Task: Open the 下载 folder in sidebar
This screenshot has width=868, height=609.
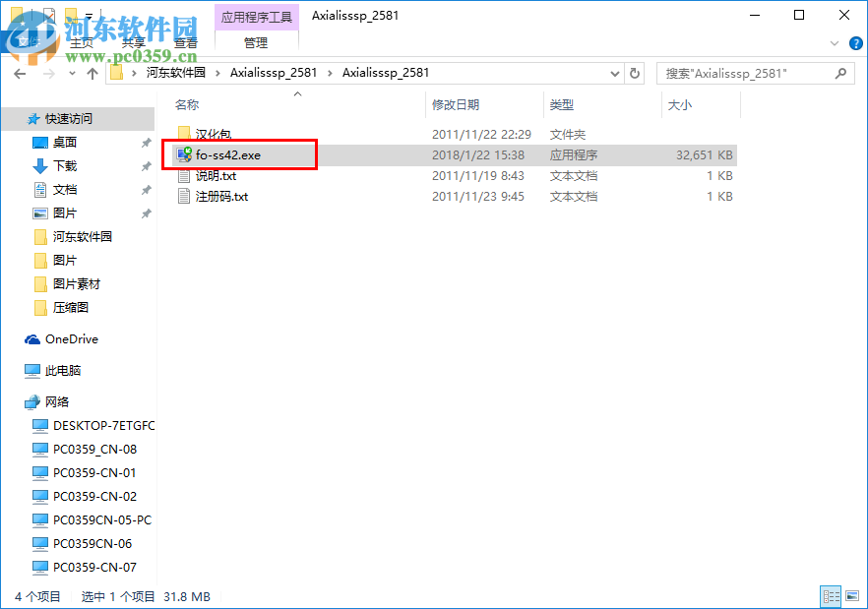Action: [x=63, y=165]
